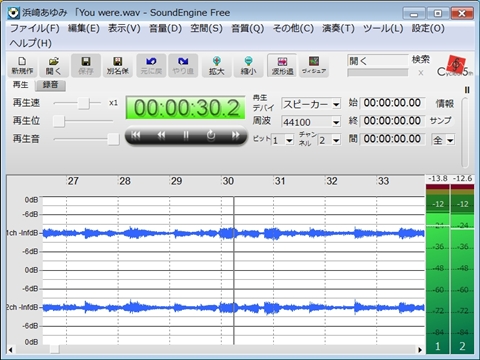Click the 検索 search button
Image resolution: width=480 pixels, height=360 pixels.
421,60
